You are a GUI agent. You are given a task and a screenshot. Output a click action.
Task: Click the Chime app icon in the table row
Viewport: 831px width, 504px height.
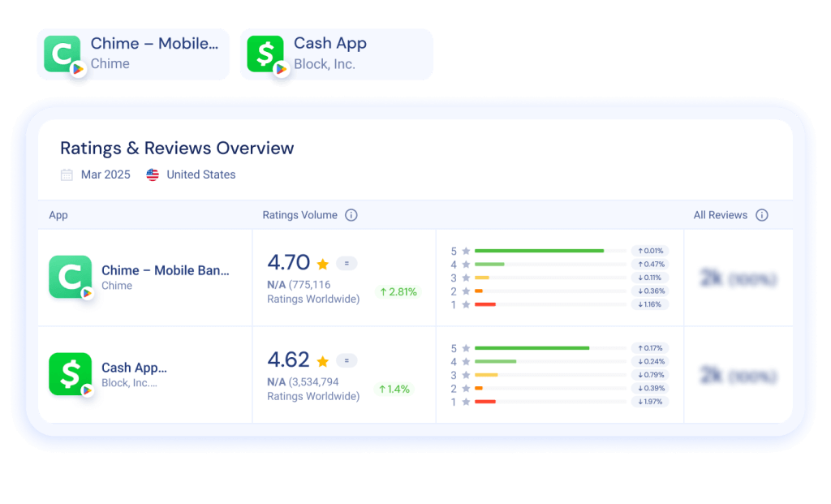tap(71, 276)
